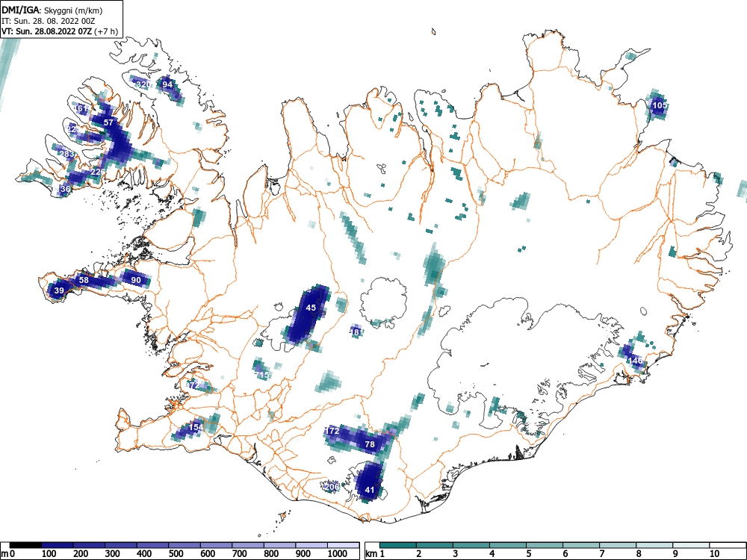Click the black legend segment next to m 0
This screenshot has height=560, width=747.
coord(25,545)
